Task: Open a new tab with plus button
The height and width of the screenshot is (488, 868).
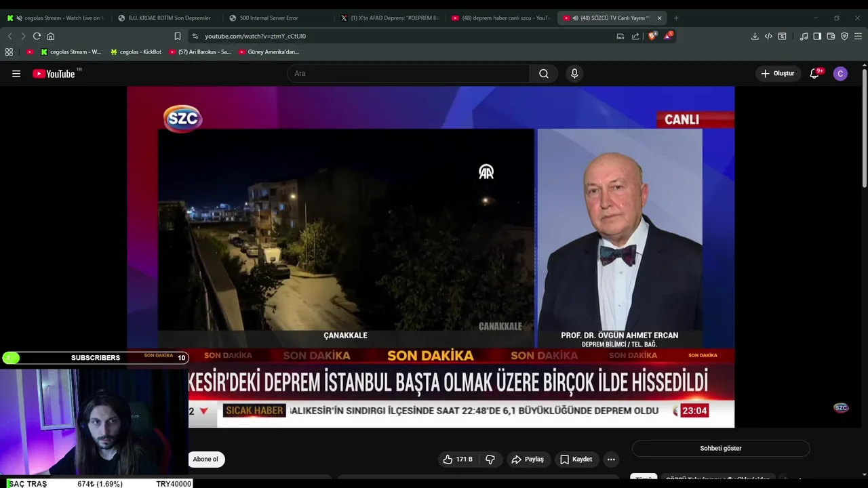Action: [676, 18]
